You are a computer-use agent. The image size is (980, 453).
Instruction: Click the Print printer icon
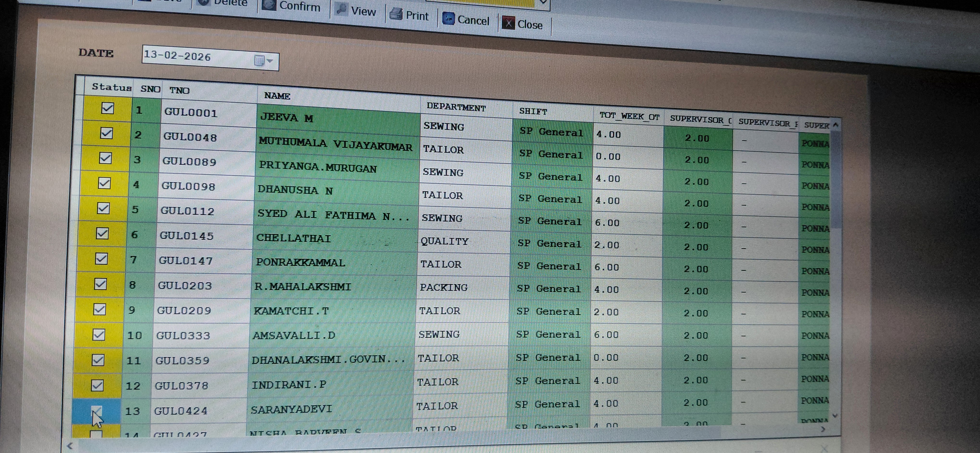(x=396, y=14)
